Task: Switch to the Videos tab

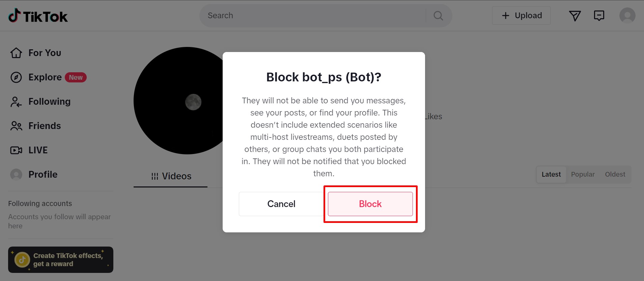Action: [x=176, y=176]
